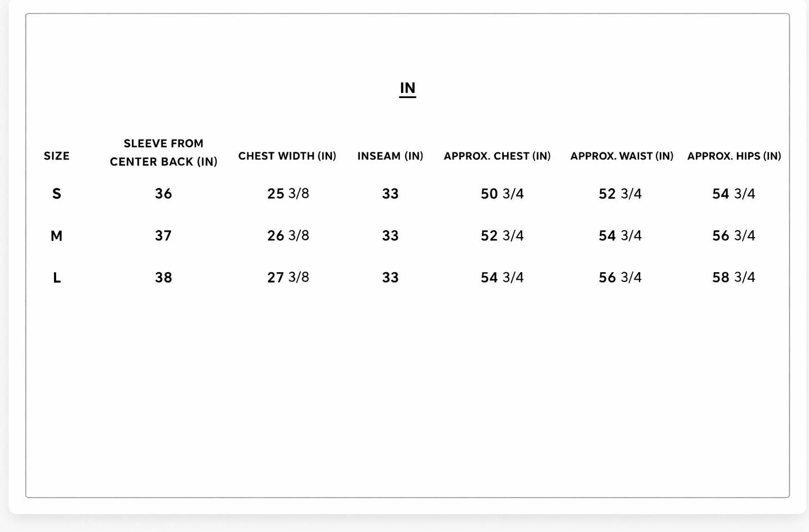The width and height of the screenshot is (809, 532).
Task: Click the 25 3/8 chest width value
Action: 288,194
